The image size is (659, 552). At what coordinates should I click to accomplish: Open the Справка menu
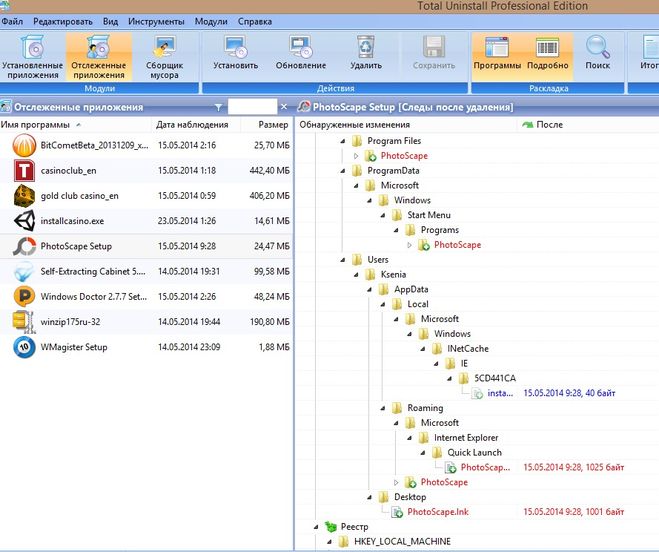(x=255, y=20)
